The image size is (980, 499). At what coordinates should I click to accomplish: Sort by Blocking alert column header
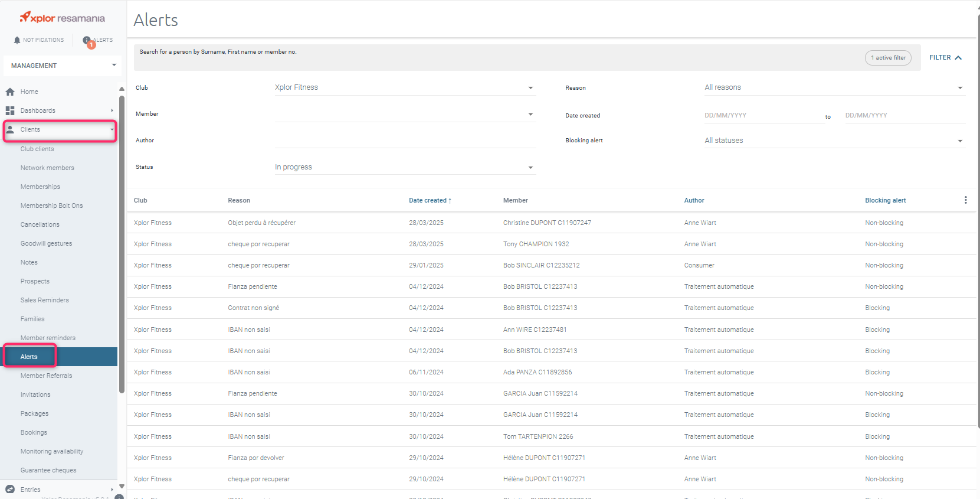[885, 200]
